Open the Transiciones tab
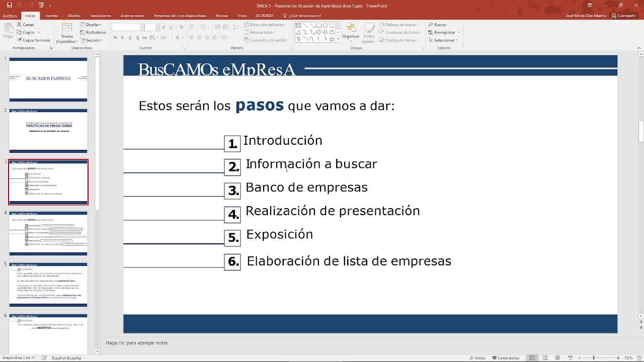The width and height of the screenshot is (644, 362). click(x=100, y=16)
